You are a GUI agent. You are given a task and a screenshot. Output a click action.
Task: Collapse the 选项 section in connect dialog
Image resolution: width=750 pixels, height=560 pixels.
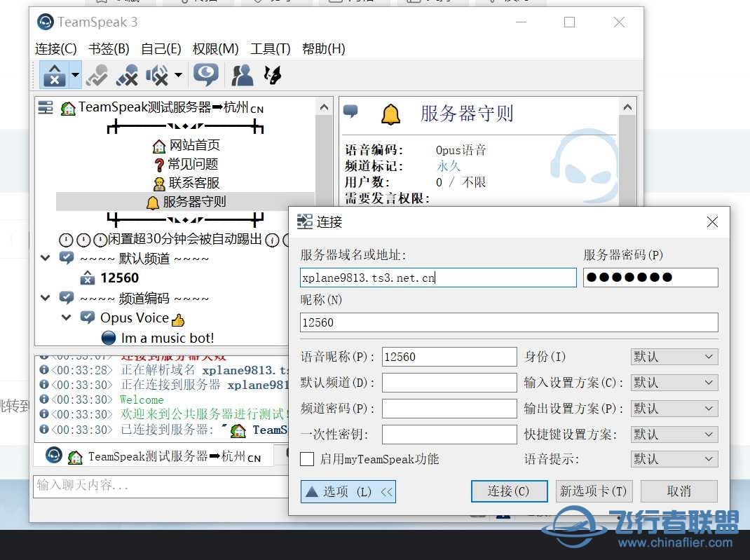click(x=348, y=491)
